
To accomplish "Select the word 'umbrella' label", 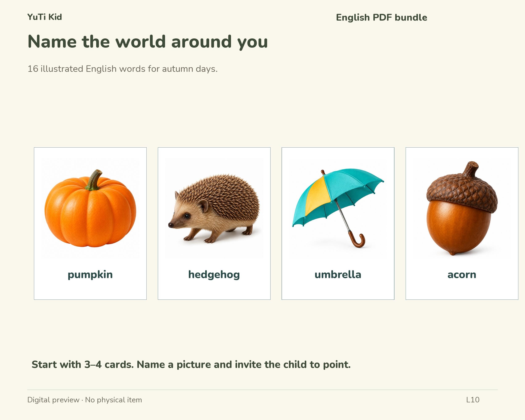I will 338,274.
